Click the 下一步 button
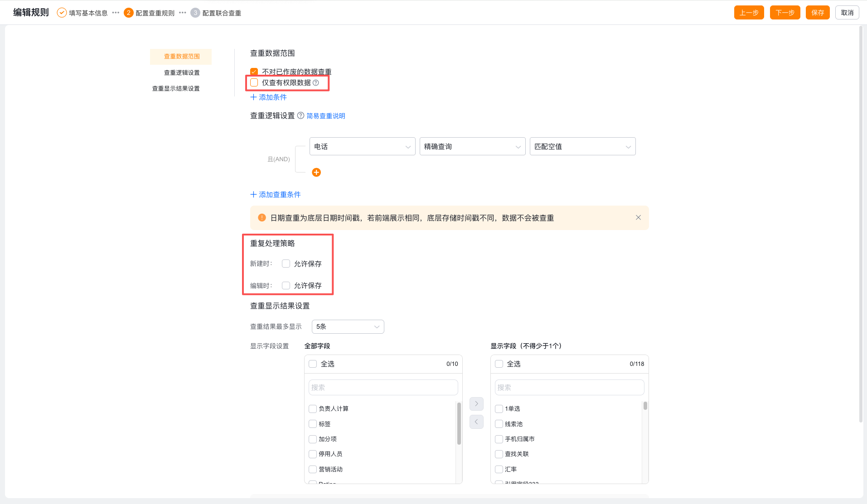 pyautogui.click(x=785, y=13)
